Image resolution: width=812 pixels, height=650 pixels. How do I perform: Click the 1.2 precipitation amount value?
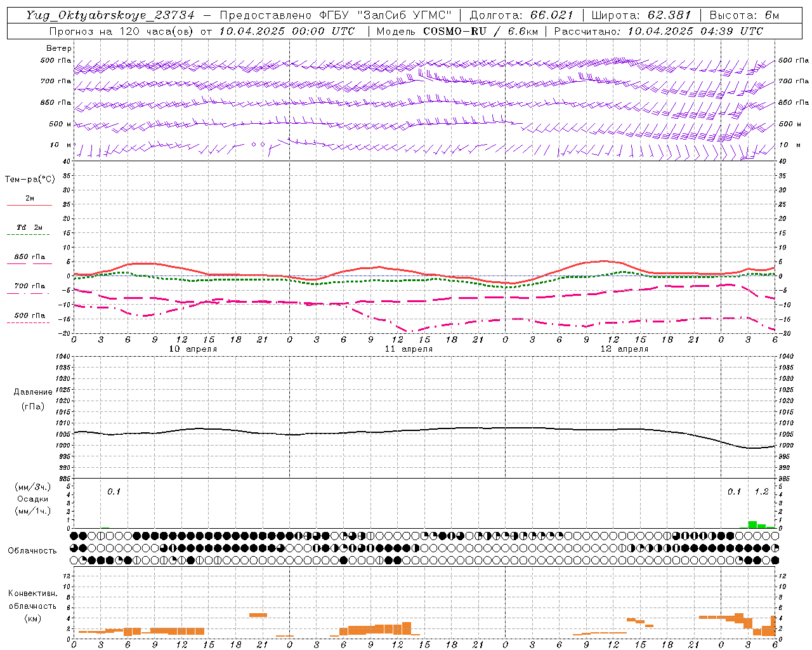point(761,491)
